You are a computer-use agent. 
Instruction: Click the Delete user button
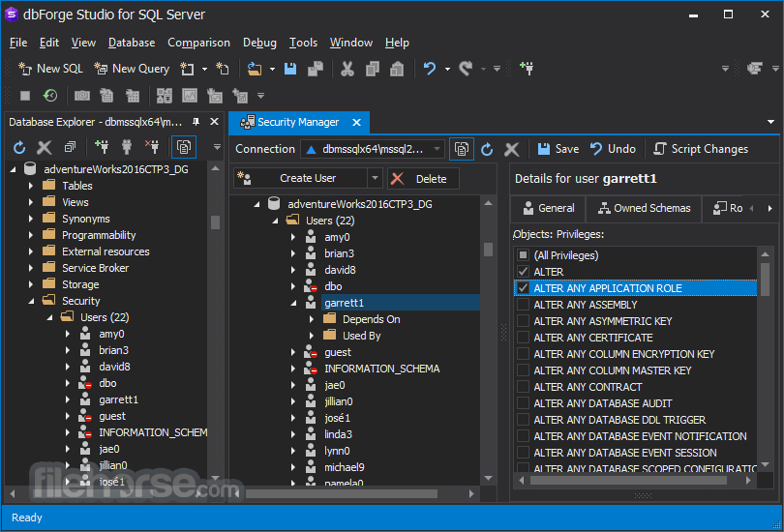(x=423, y=179)
